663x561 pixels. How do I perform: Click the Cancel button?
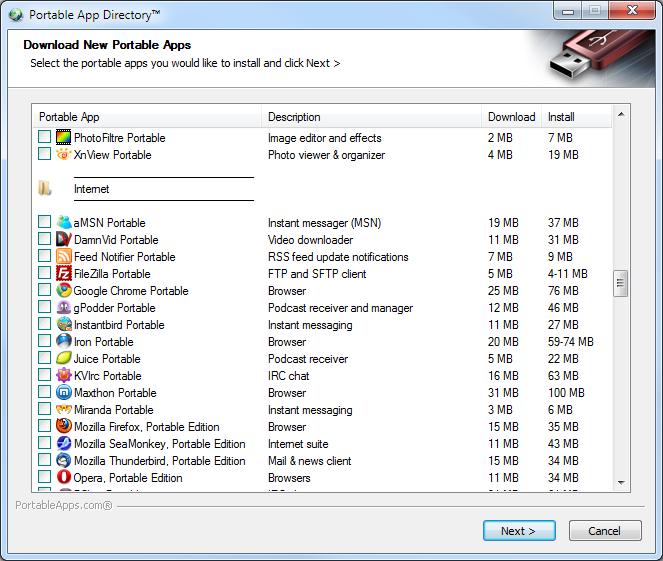[604, 531]
